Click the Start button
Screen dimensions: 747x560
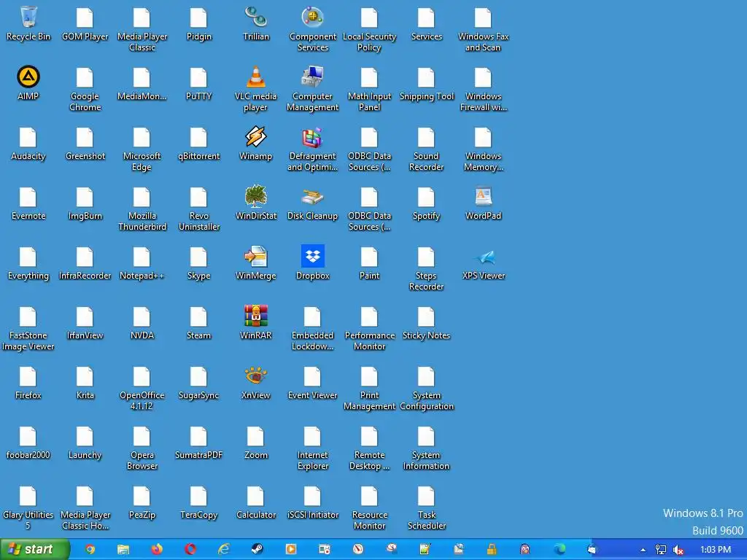[35, 550]
